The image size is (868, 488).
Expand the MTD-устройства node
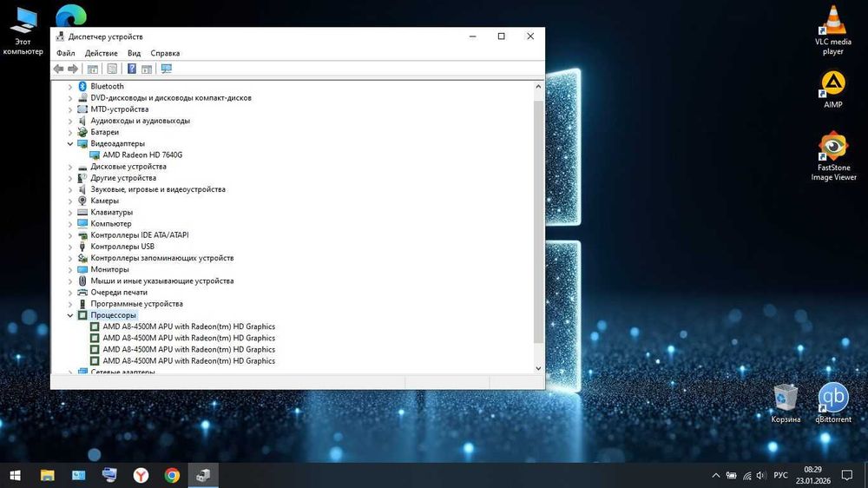click(70, 109)
